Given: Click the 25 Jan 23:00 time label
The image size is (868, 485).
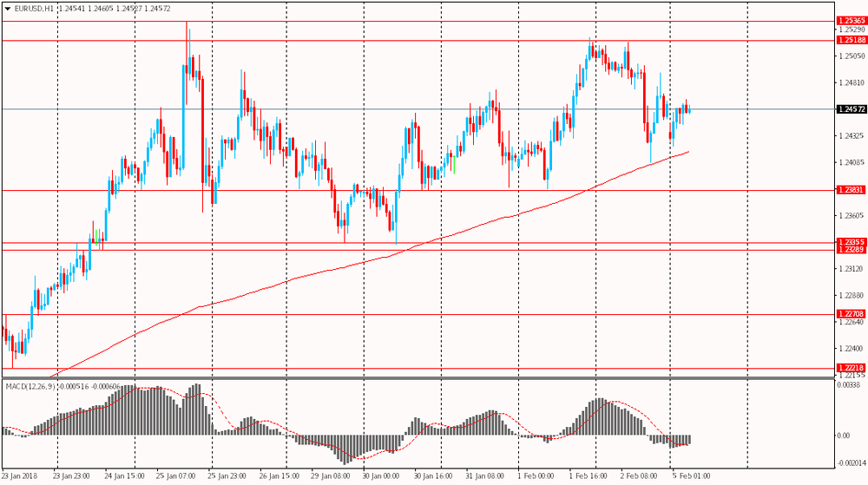Looking at the screenshot, I should (227, 475).
